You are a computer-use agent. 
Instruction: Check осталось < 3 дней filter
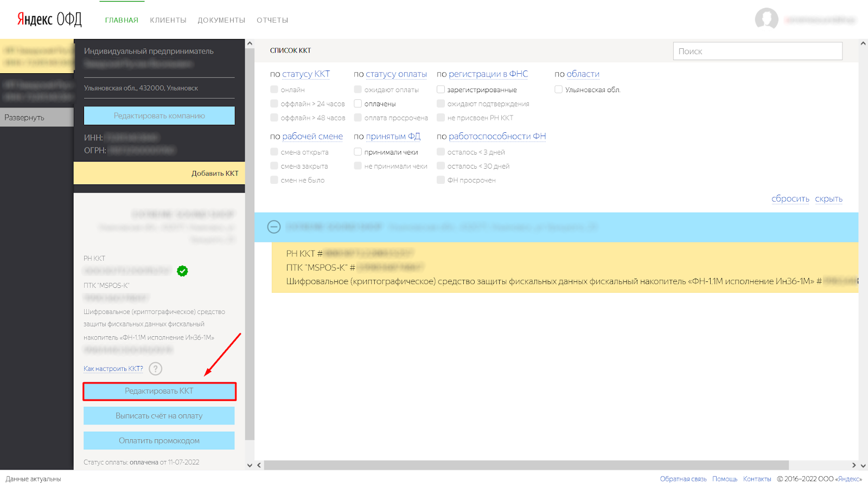click(441, 152)
